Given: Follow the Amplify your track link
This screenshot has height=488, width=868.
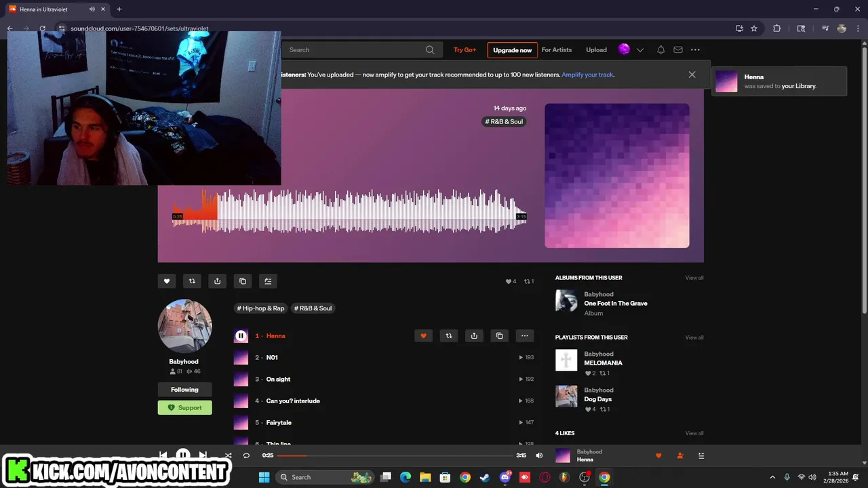Looking at the screenshot, I should (587, 75).
